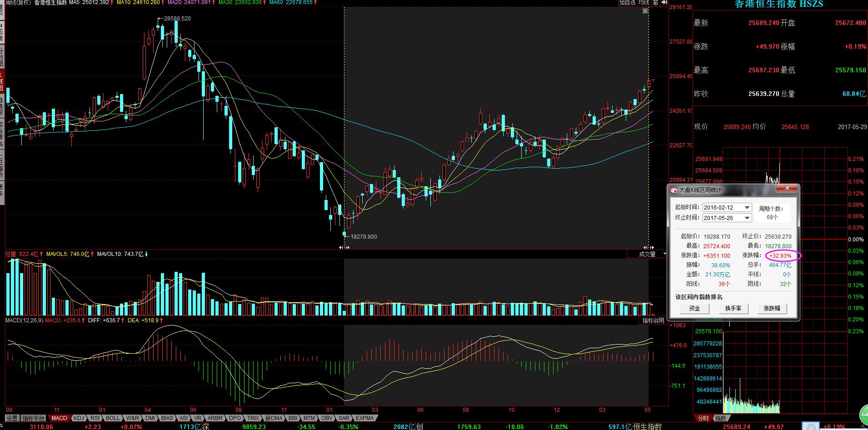Click the green round badge at bottom right

pos(863,415)
